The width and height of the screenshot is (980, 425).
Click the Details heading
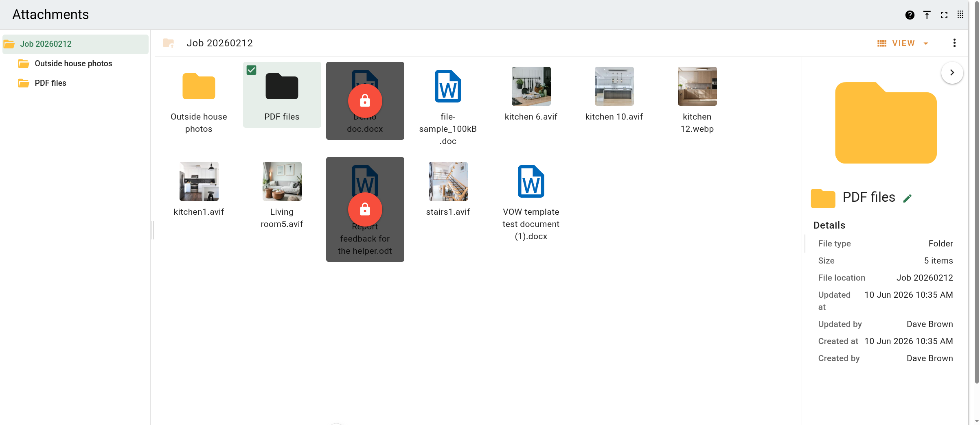[829, 225]
